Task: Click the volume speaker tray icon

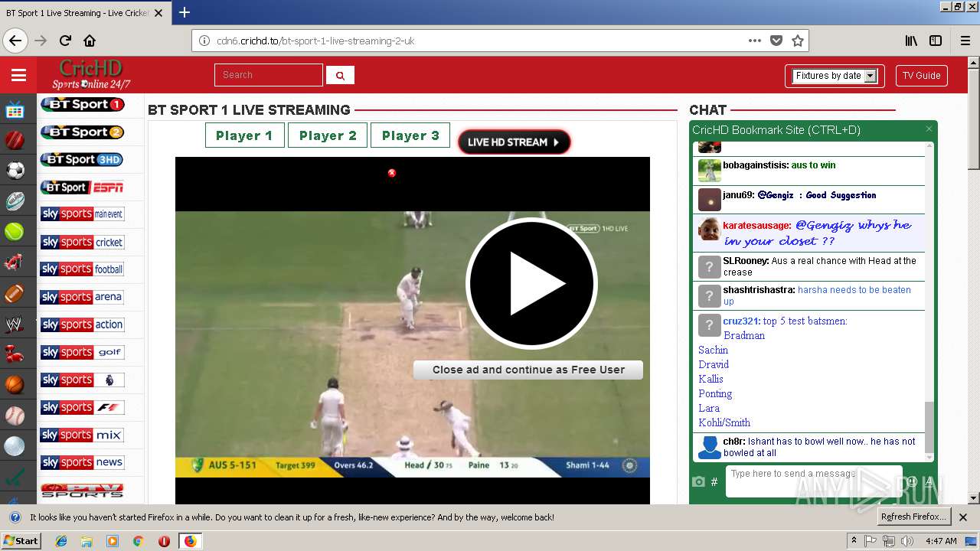Action: 907,541
